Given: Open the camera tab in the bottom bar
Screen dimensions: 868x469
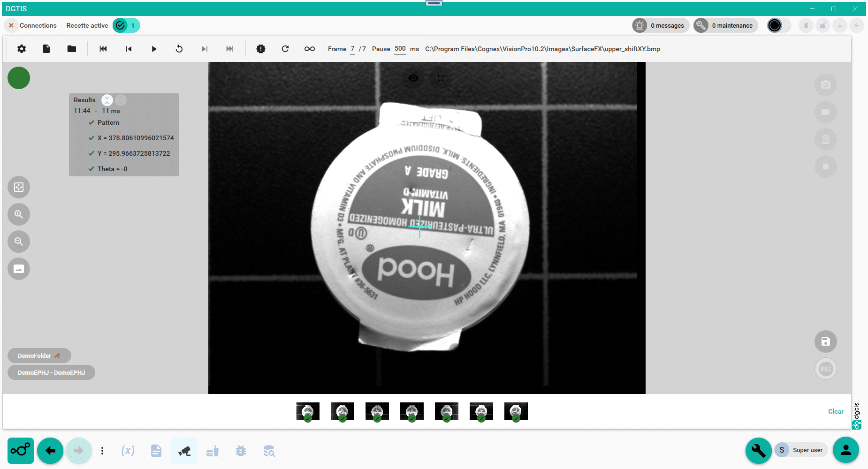Looking at the screenshot, I should (x=184, y=451).
